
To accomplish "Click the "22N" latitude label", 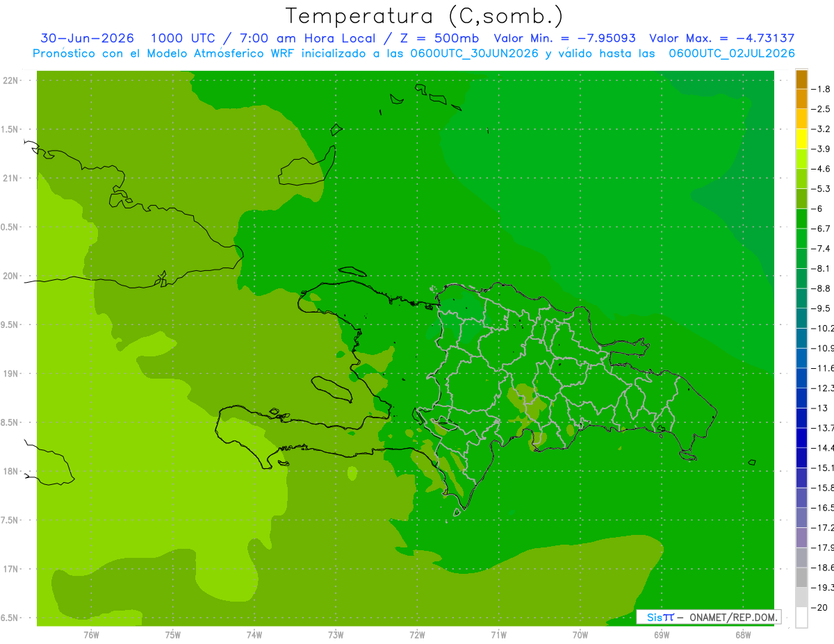I will 11,80.
